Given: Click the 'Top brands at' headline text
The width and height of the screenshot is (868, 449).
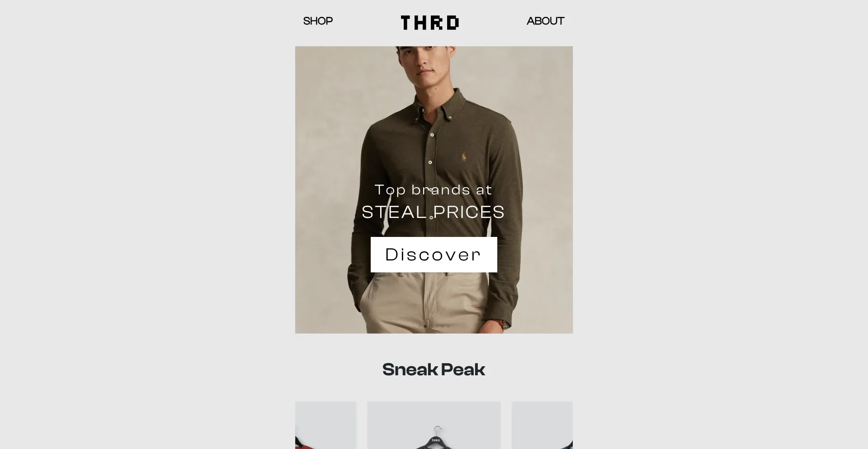Looking at the screenshot, I should (433, 190).
